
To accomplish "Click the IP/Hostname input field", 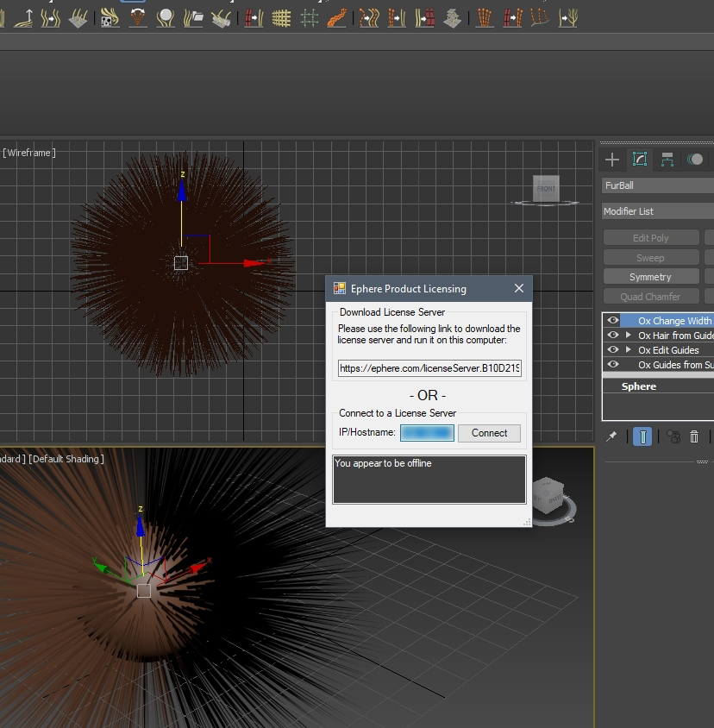I will (427, 433).
